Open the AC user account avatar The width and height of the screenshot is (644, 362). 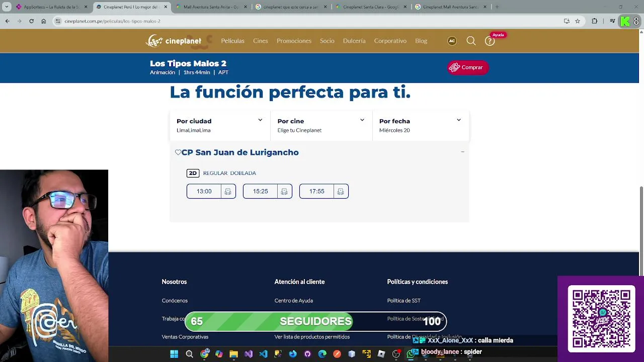452,41
